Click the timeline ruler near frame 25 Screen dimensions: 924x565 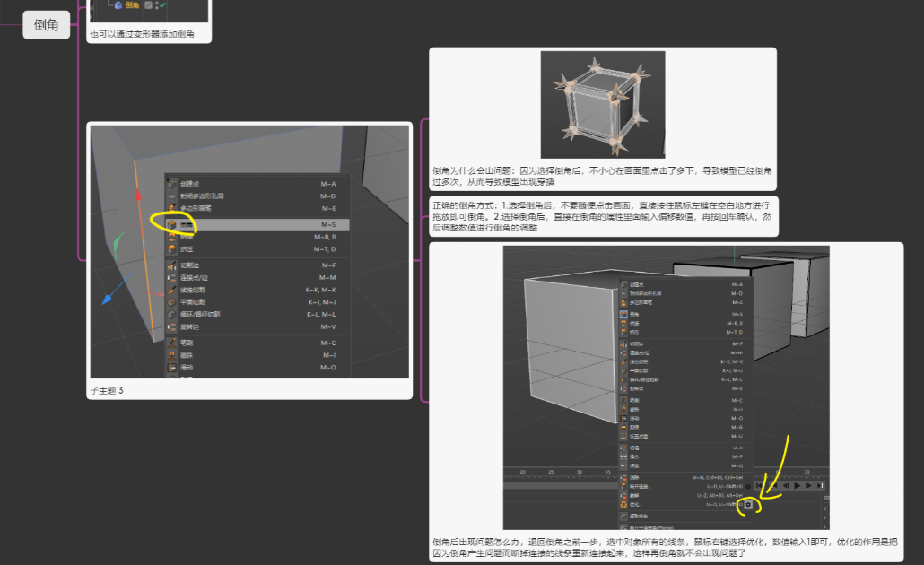(552, 472)
